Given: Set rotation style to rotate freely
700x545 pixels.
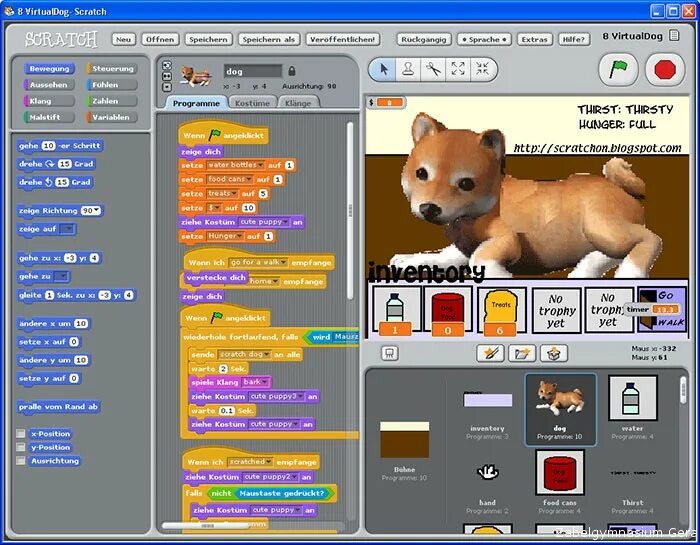Looking at the screenshot, I should [167, 66].
